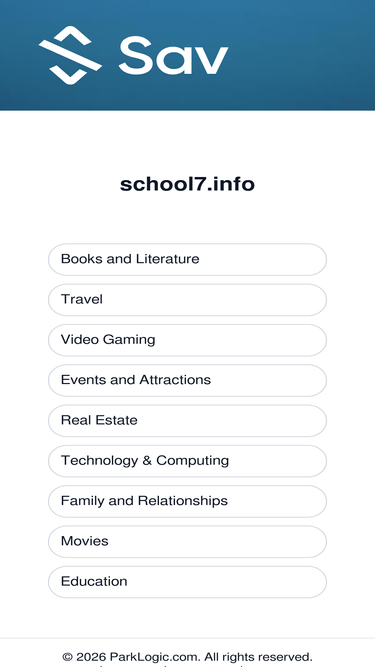Click the All rights reserved text
375x667 pixels.
click(258, 656)
